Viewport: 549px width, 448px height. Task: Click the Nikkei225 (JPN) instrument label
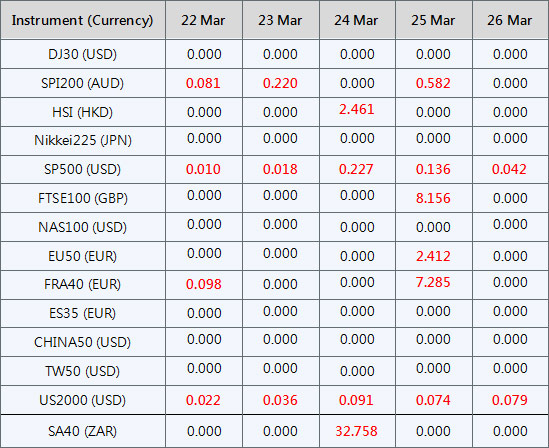pyautogui.click(x=83, y=140)
